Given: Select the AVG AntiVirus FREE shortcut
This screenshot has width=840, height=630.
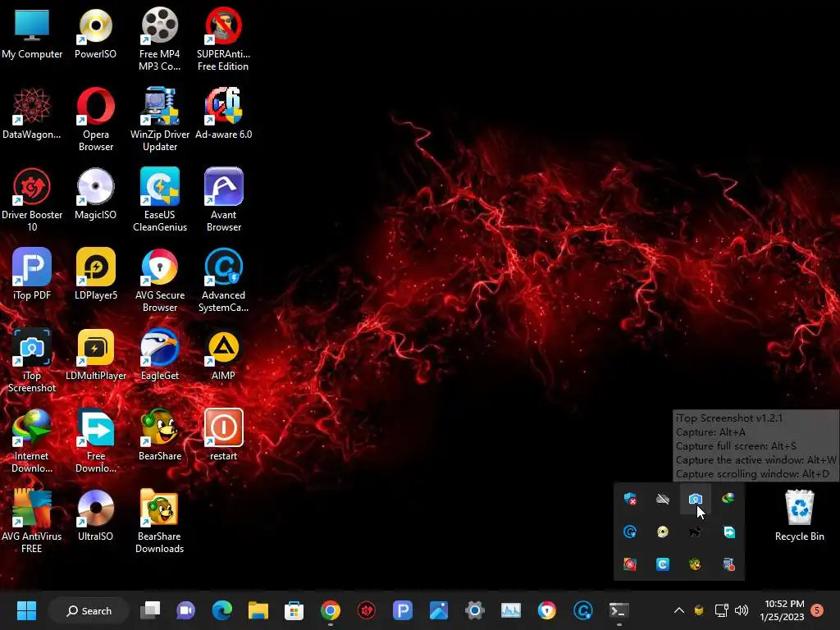Looking at the screenshot, I should 32,523.
